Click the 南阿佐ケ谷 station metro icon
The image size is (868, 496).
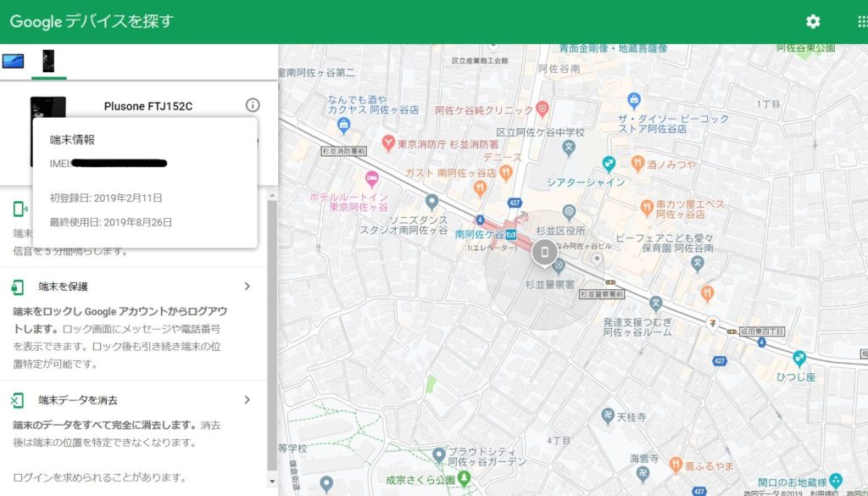[511, 235]
